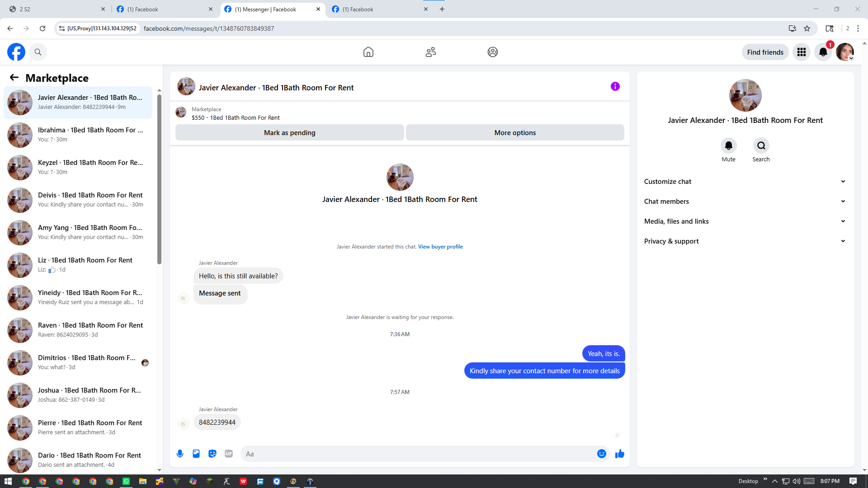The image size is (868, 488).
Task: Click the back arrow beside Marketplace
Action: coord(14,78)
